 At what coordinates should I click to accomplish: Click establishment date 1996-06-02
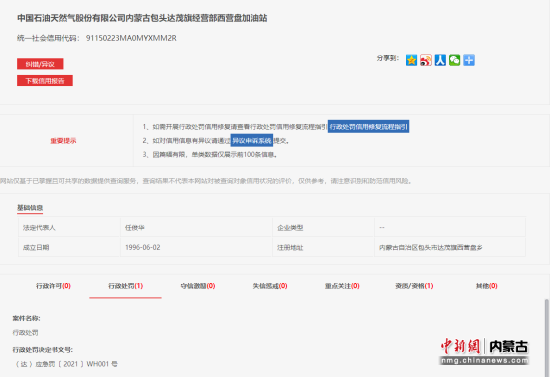pyautogui.click(x=142, y=247)
